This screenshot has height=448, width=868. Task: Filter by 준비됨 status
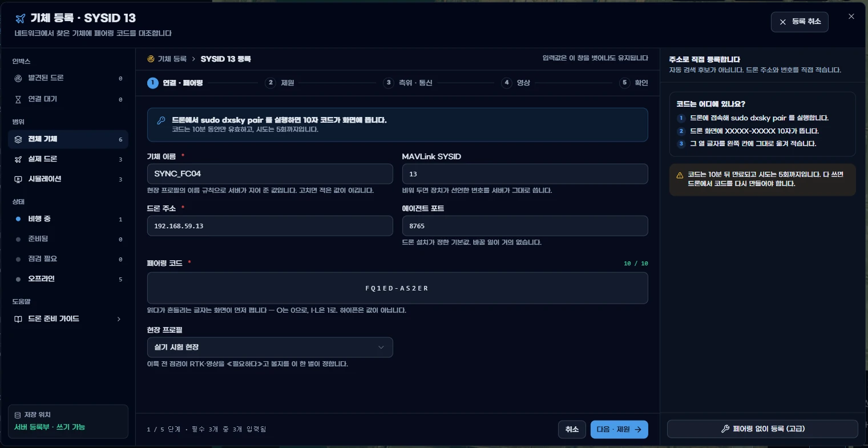click(68, 239)
